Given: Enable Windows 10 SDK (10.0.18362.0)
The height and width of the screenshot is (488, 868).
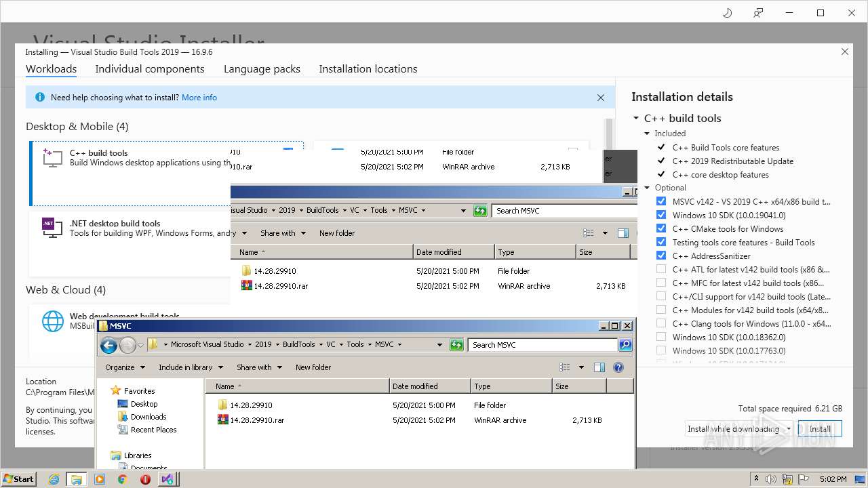Looking at the screenshot, I should click(x=661, y=337).
